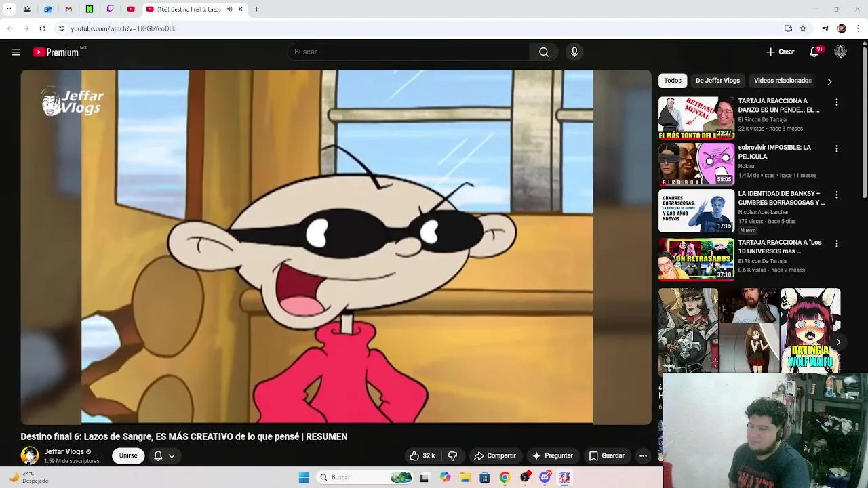This screenshot has height=488, width=868.
Task: Click the Preguntar button
Action: (x=553, y=456)
